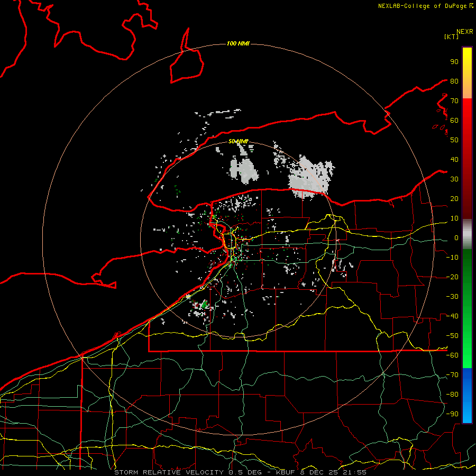
Task: Click the 50 value on the velocity scale
Action: pos(454,140)
